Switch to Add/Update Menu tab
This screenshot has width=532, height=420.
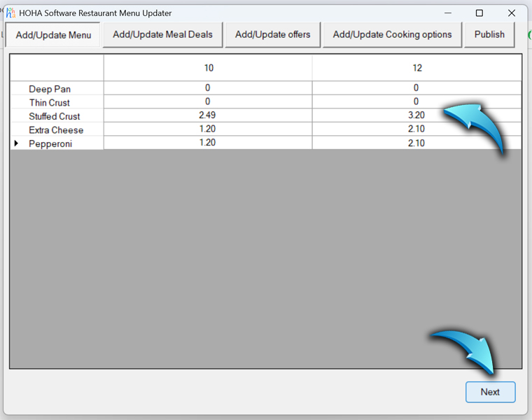click(x=53, y=35)
